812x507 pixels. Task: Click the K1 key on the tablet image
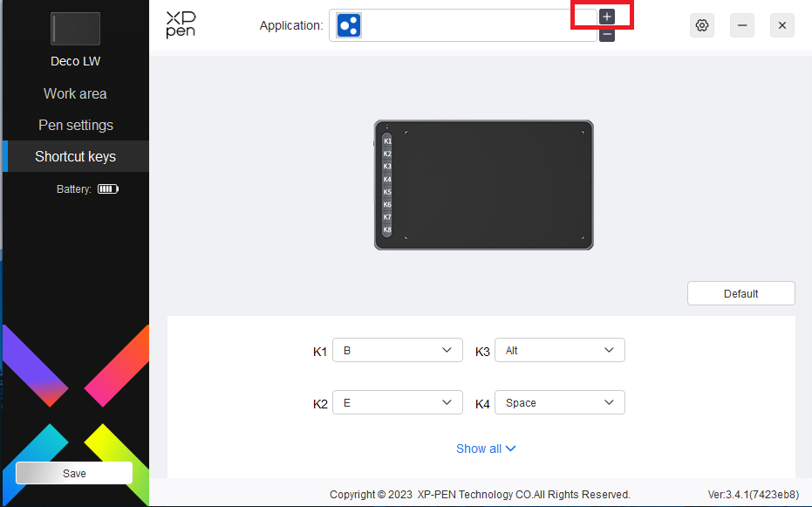click(x=387, y=140)
